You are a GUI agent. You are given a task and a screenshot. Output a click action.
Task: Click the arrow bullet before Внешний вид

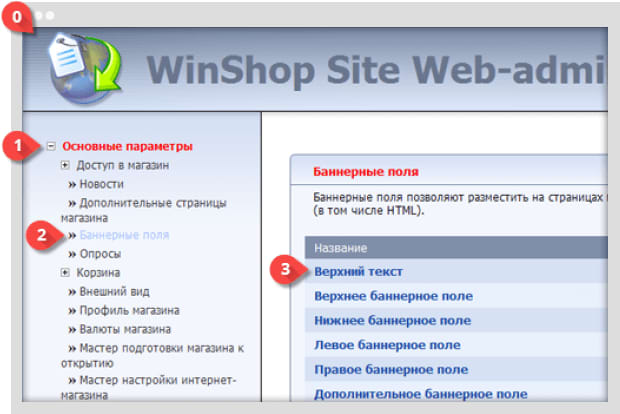click(72, 292)
